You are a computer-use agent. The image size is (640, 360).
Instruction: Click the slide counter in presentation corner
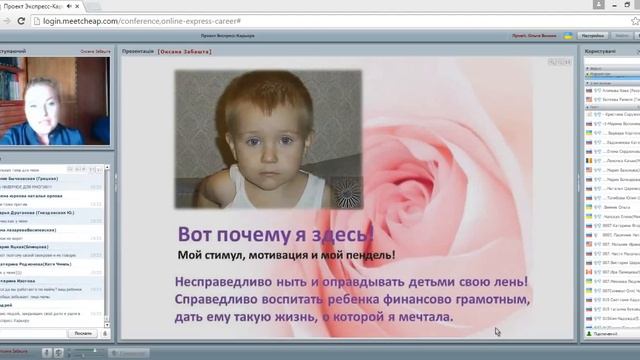tap(560, 62)
